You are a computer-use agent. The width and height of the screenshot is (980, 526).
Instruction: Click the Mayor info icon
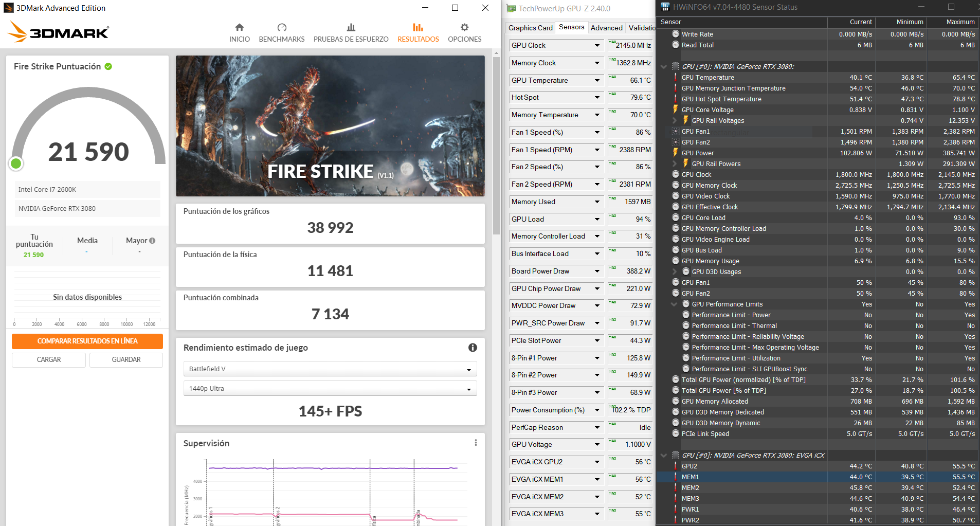[x=152, y=241]
